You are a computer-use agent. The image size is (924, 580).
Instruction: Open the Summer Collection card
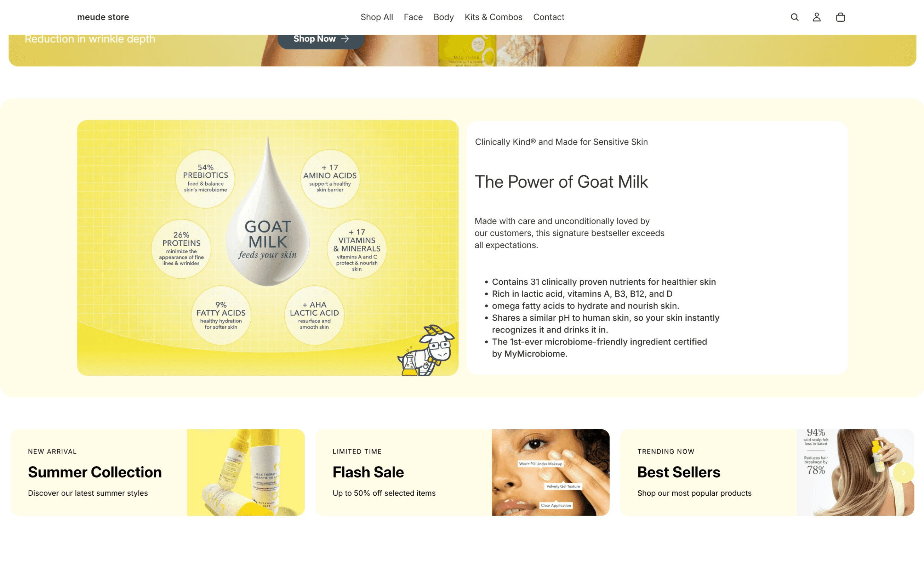tap(158, 472)
